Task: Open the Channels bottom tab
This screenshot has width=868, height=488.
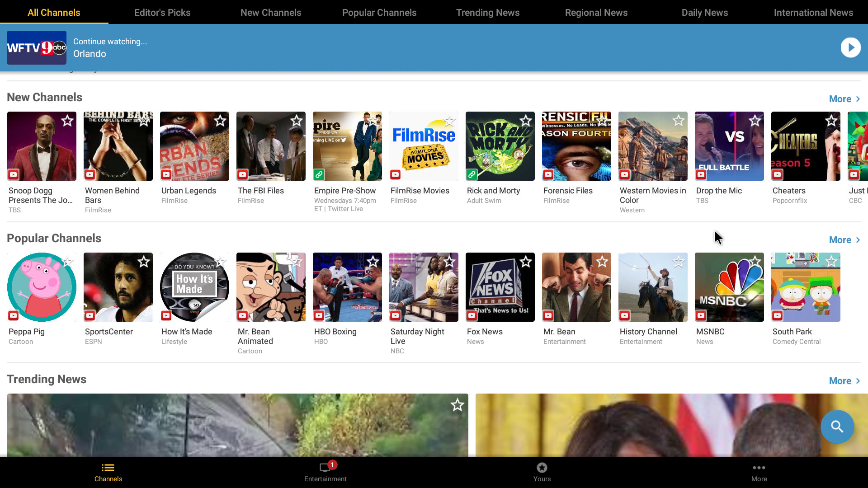Action: tap(108, 473)
